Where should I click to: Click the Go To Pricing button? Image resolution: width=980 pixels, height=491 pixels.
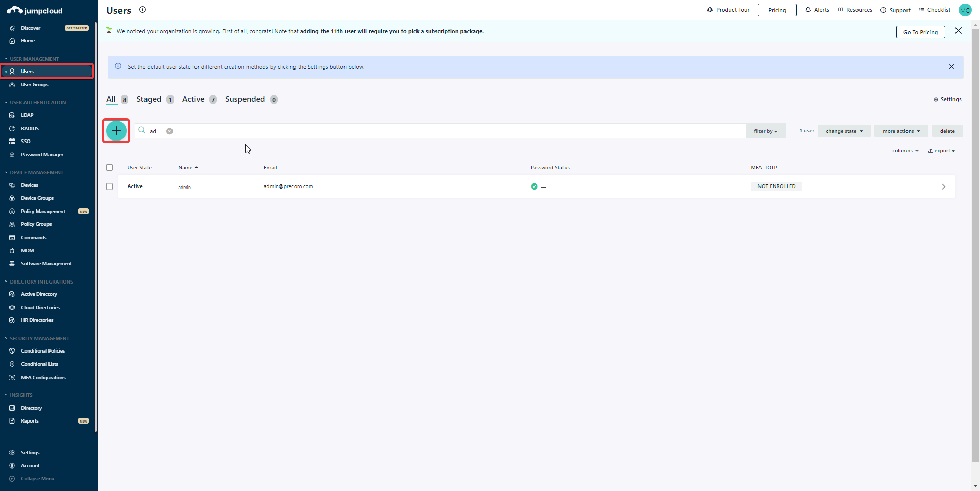pos(920,32)
